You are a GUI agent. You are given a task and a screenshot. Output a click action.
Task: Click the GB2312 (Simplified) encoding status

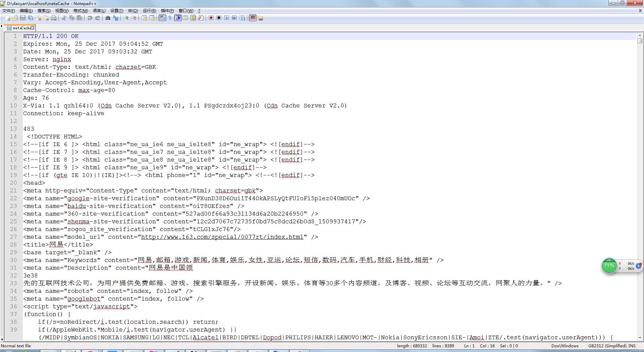click(x=607, y=346)
